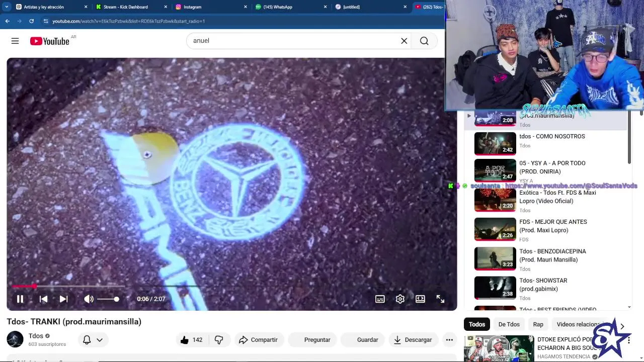Clear the search box with the X
Viewport: 644px width, 362px height.
pyautogui.click(x=404, y=41)
